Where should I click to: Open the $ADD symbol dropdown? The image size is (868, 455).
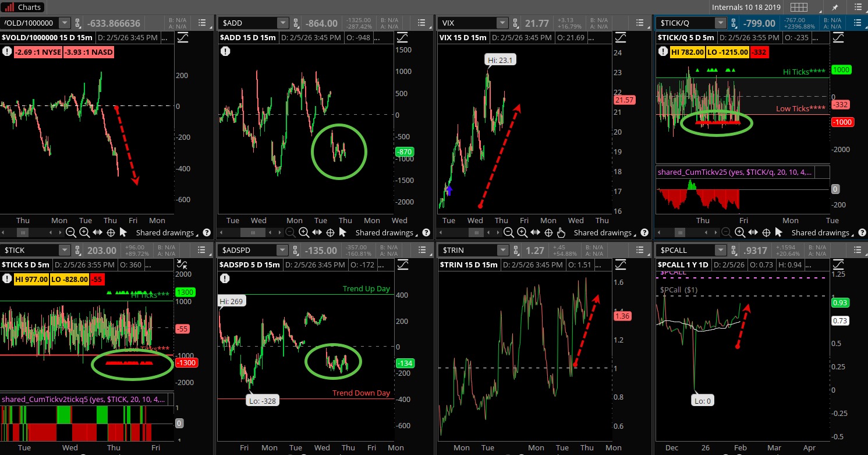(283, 23)
